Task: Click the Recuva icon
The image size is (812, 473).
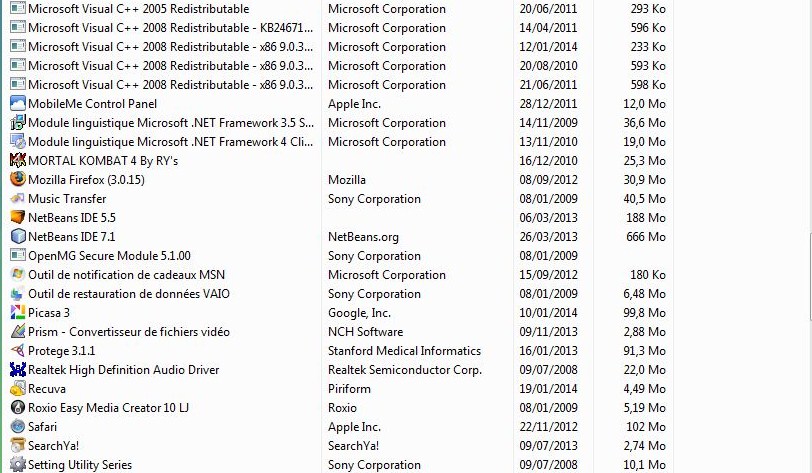Action: [x=18, y=389]
